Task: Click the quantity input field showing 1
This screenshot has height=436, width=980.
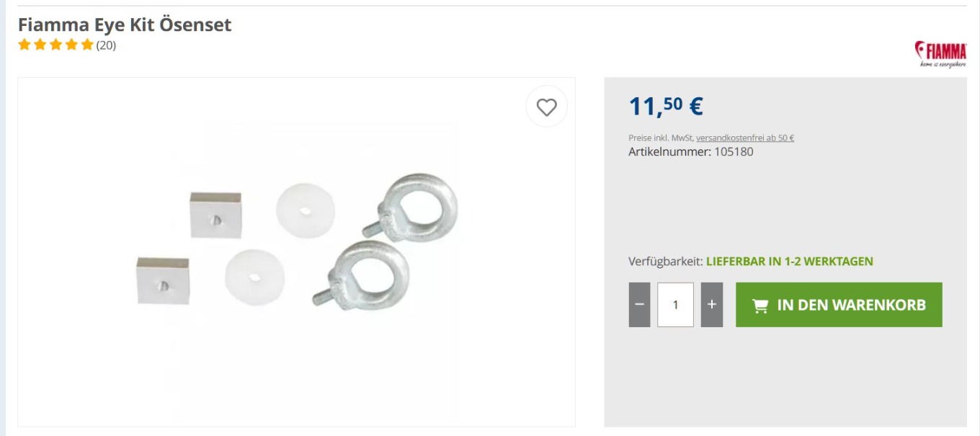Action: point(675,305)
